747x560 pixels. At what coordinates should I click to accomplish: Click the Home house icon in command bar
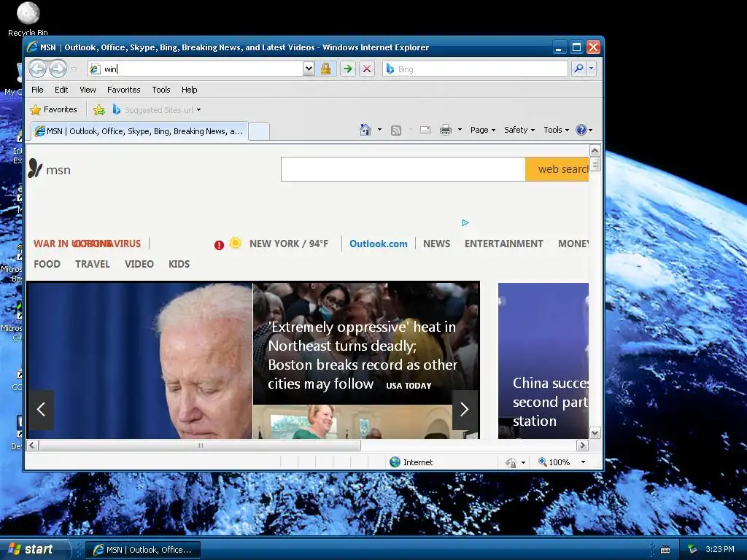[365, 130]
